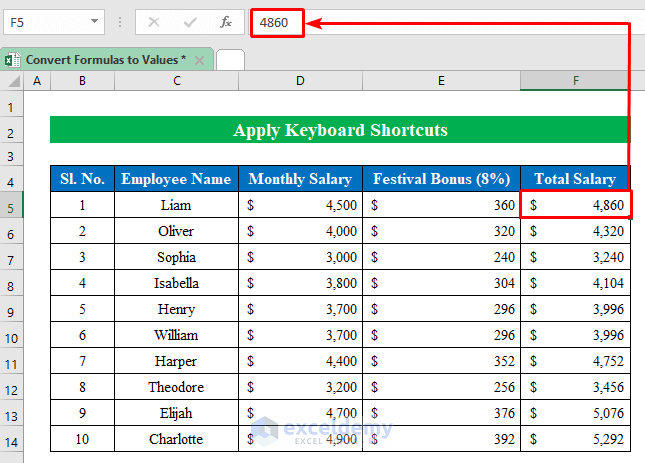This screenshot has width=645, height=463.
Task: Click Charlotte's festival bonus 392
Action: tap(441, 439)
